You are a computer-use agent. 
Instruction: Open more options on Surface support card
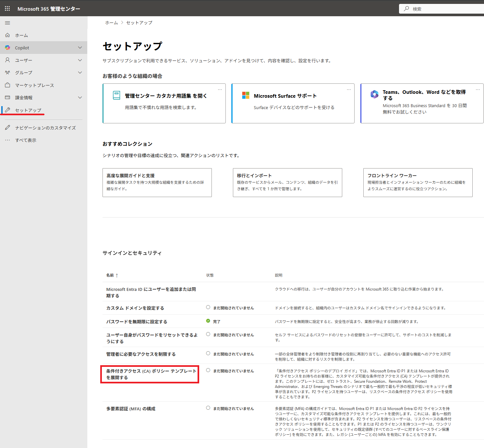pyautogui.click(x=349, y=90)
